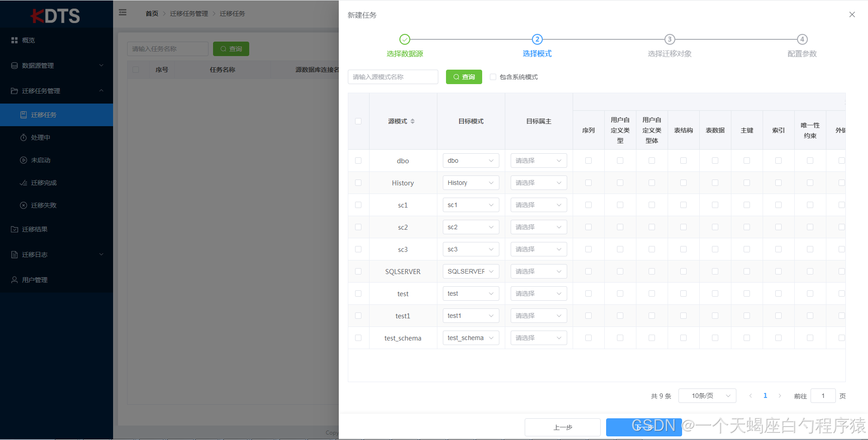This screenshot has width=868, height=440.
Task: Click the 迁移失败 circled-x icon
Action: click(x=24, y=205)
